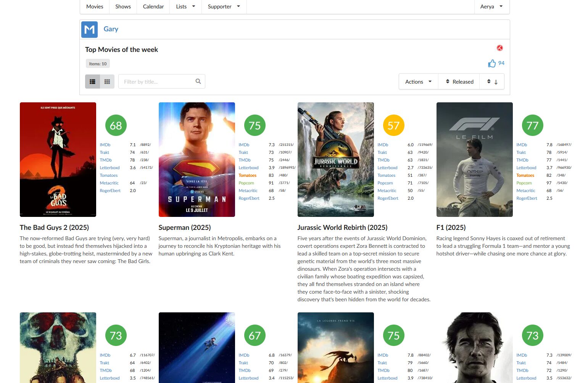Open skull poster movie in second row
This screenshot has width=588, height=383.
58,347
